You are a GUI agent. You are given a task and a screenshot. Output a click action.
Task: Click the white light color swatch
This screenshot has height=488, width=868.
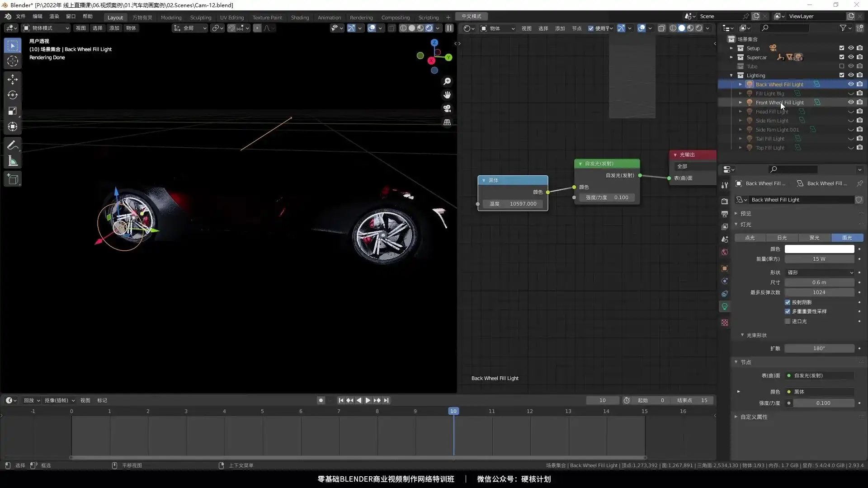[819, 249]
